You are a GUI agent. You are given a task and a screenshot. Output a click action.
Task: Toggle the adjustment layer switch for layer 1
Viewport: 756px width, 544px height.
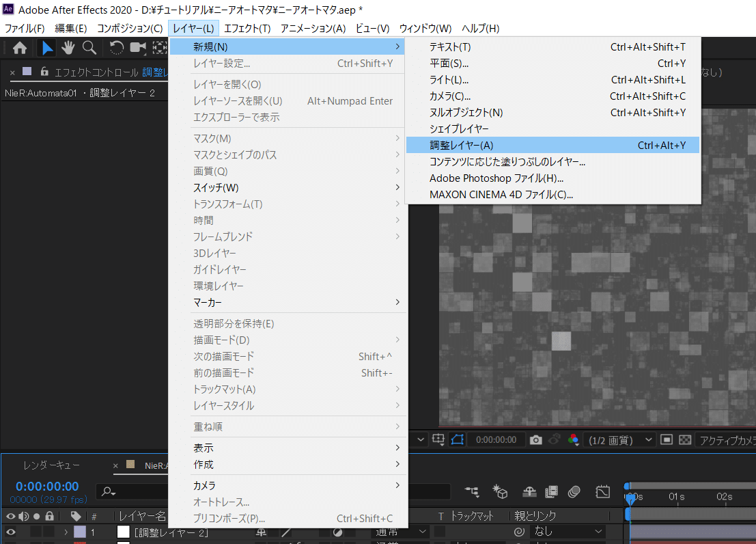[x=337, y=532]
